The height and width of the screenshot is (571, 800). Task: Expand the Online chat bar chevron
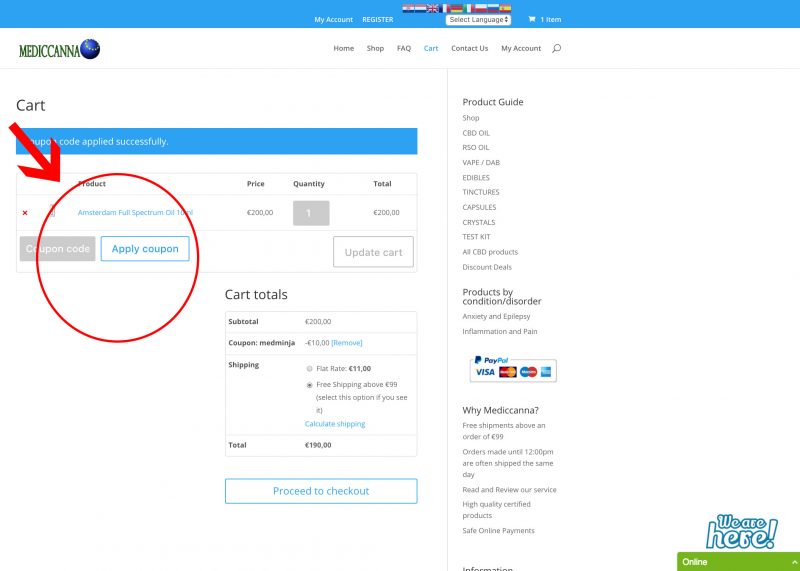794,562
